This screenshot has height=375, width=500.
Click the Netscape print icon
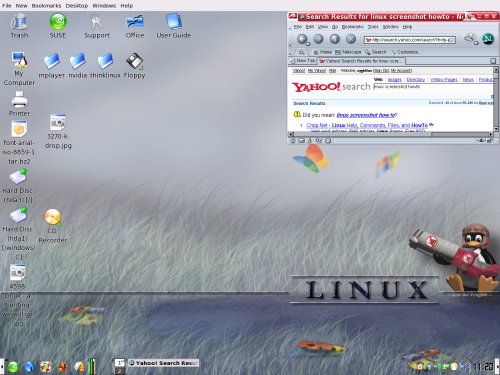(x=469, y=38)
